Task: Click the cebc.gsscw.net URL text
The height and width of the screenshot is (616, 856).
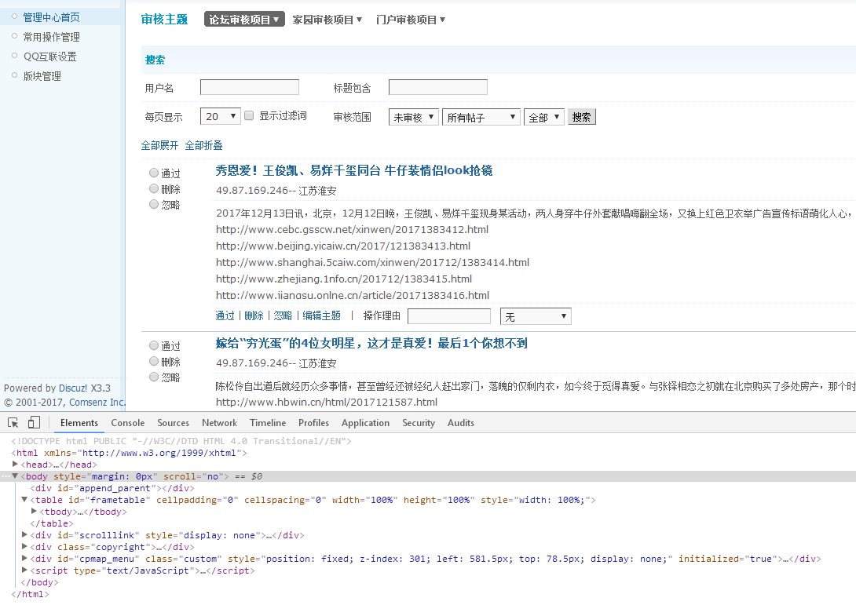Action: click(x=352, y=230)
